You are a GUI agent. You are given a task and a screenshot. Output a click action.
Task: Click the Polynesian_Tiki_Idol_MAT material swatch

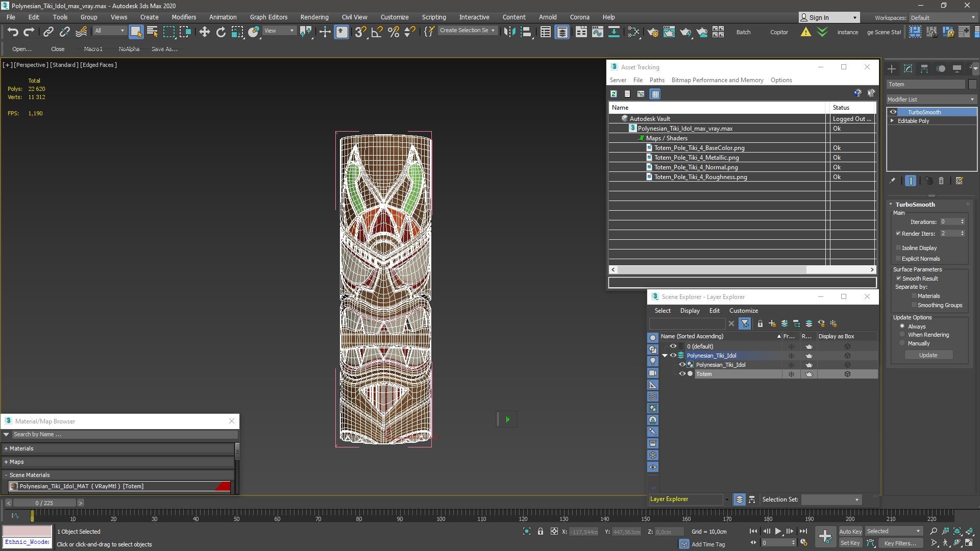[14, 487]
